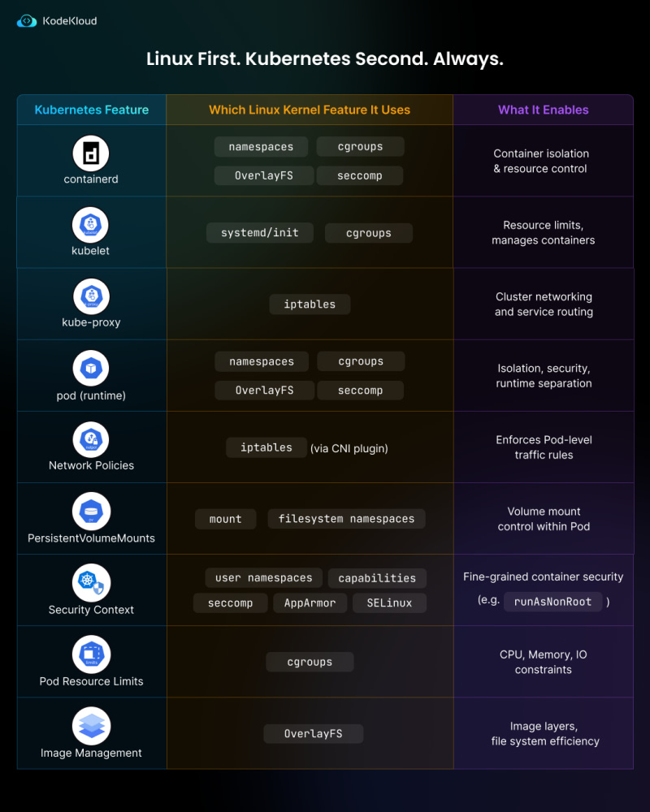Click the KodeKloud cloud logo icon

[x=27, y=21]
